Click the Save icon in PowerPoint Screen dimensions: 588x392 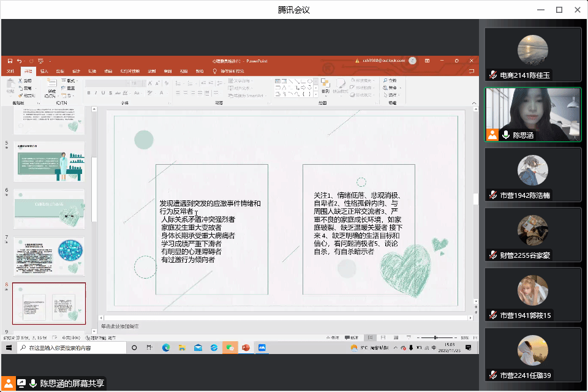point(10,61)
